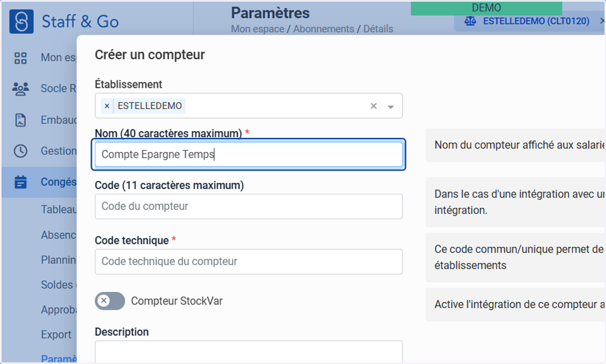Open Embauche document icon in sidebar

coord(20,121)
